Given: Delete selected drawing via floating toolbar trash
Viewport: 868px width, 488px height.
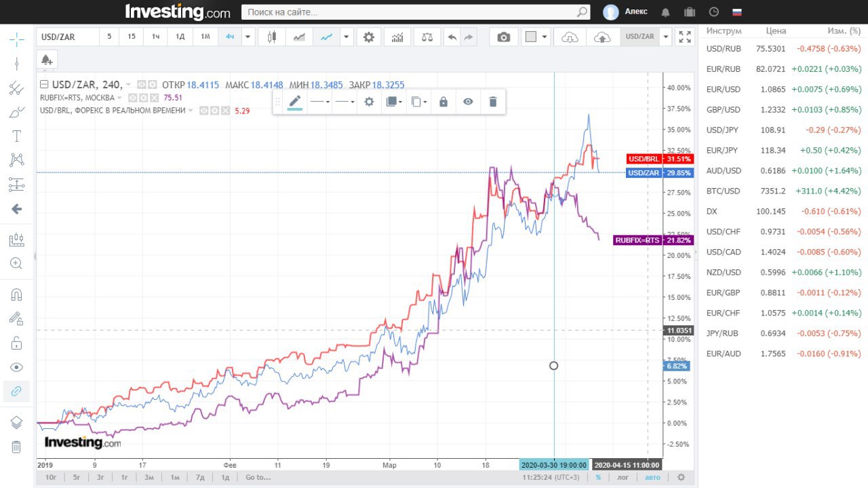Looking at the screenshot, I should (493, 102).
